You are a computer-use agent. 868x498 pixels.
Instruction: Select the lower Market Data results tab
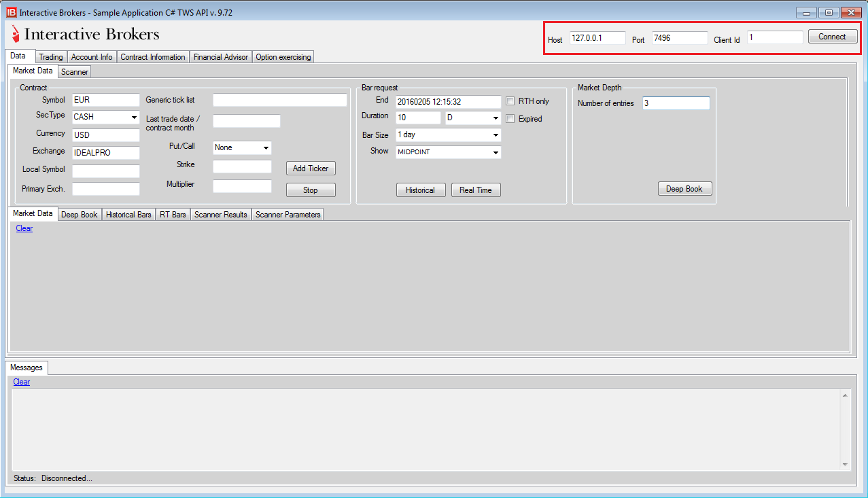tap(33, 213)
